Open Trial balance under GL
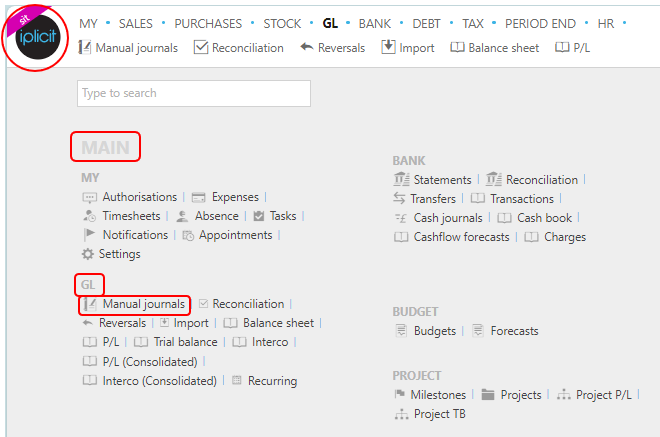Screen dimensions: 660x437 (185, 342)
